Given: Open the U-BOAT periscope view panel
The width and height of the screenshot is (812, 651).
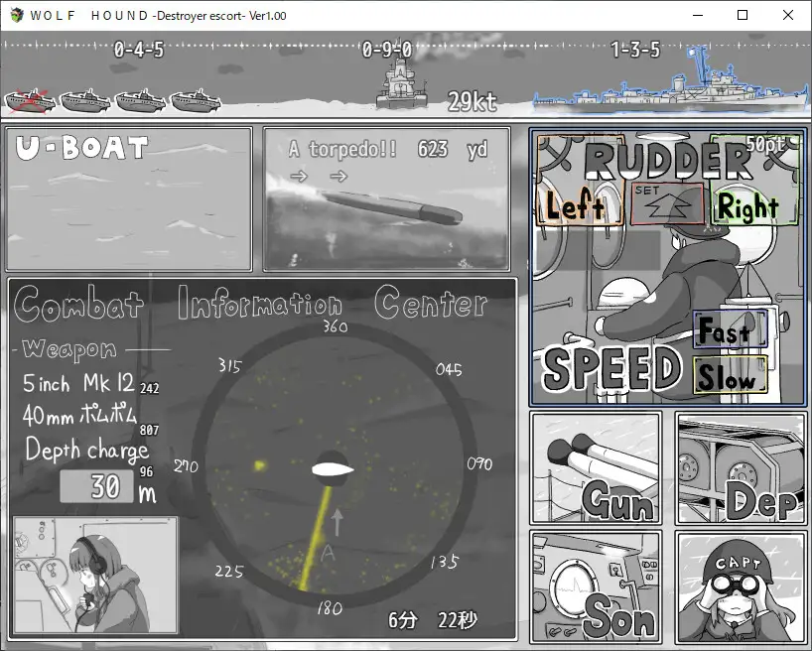Looking at the screenshot, I should pos(129,198).
